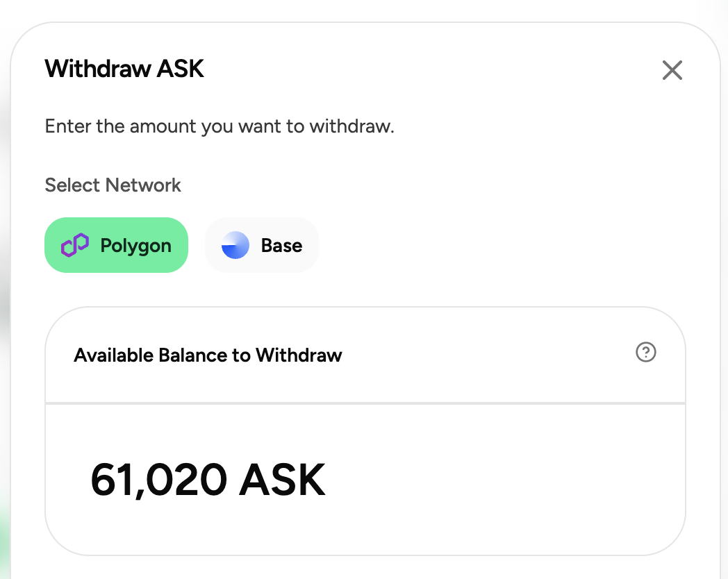Image resolution: width=728 pixels, height=579 pixels.
Task: Click the Select Network label
Action: point(113,185)
